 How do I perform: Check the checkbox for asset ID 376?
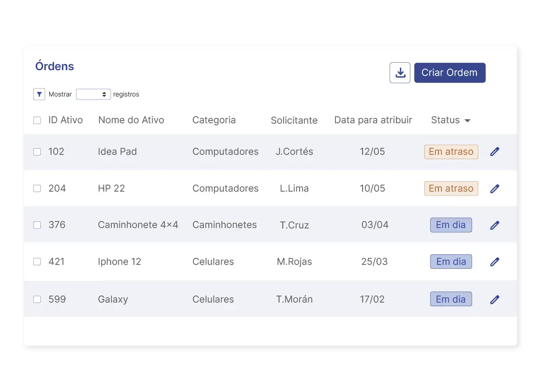37,225
